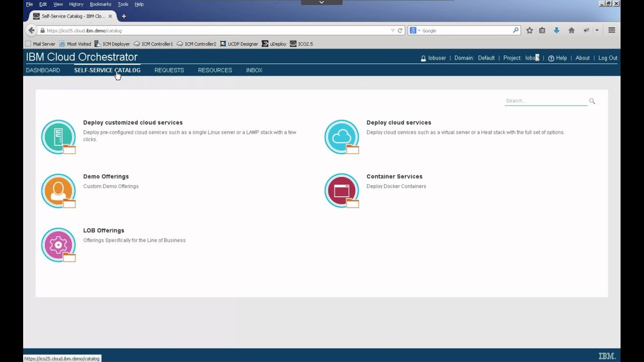Click the About link

pos(583,58)
